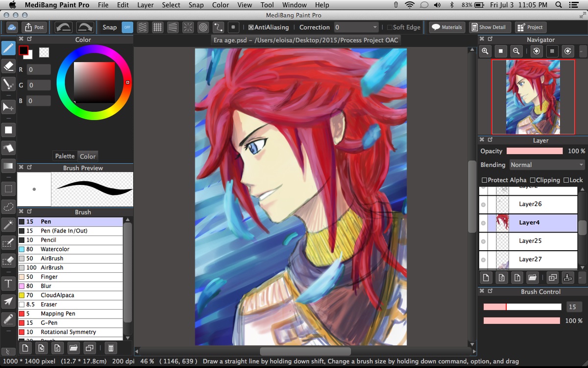Hide Layer26 with its visibility dot

[483, 204]
